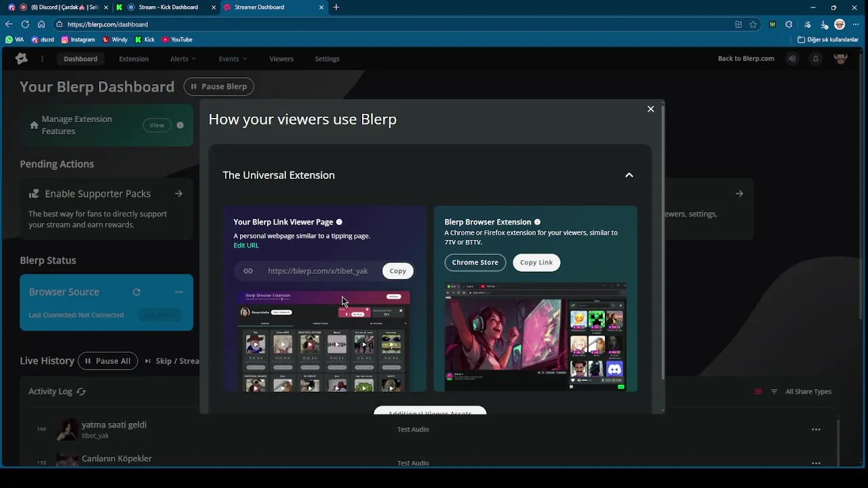
Task: Go to the Dashboard tab
Action: (x=81, y=58)
